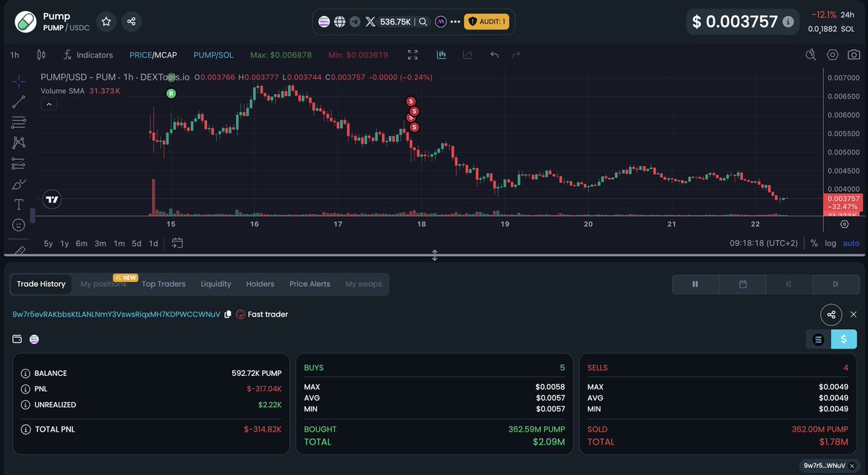Toggle auto scale on chart
The width and height of the screenshot is (868, 475).
click(851, 244)
